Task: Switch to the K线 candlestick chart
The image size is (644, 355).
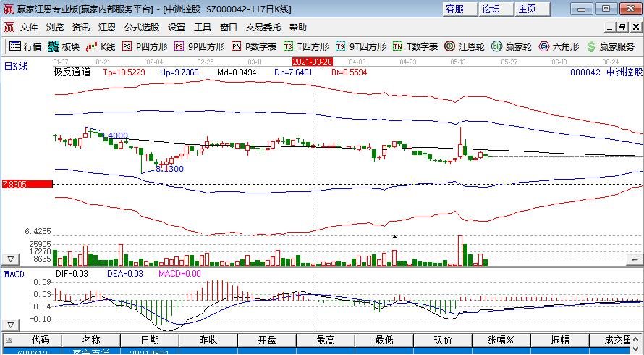Action: (100, 46)
